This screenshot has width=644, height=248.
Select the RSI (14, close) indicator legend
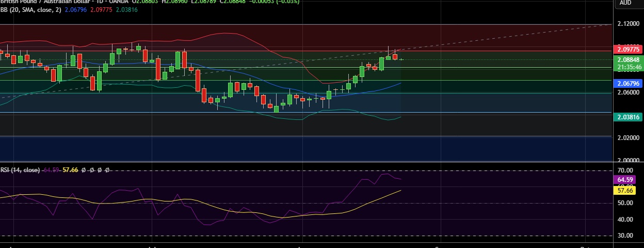pos(20,169)
